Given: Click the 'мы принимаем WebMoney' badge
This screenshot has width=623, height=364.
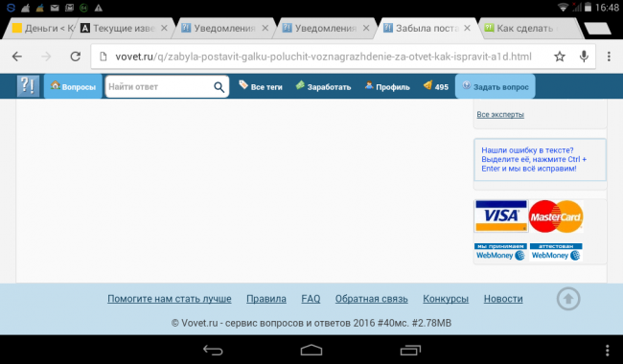Looking at the screenshot, I should (500, 252).
